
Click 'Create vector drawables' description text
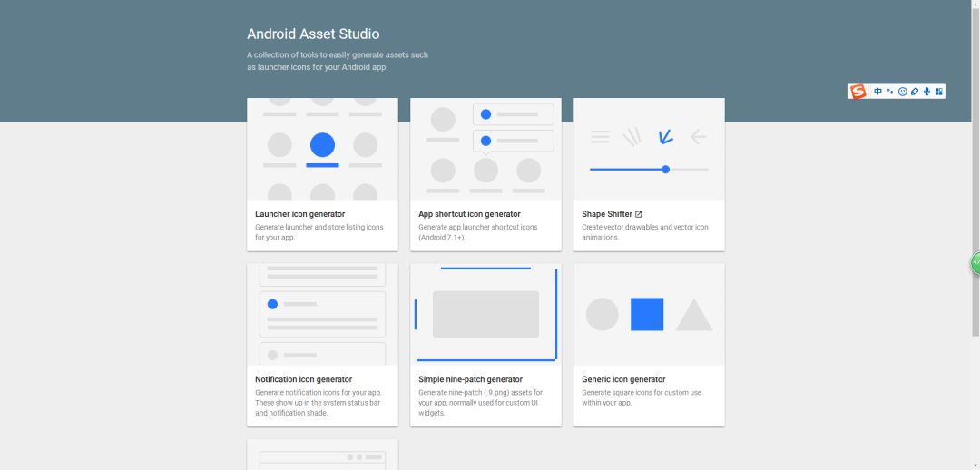pyautogui.click(x=645, y=232)
